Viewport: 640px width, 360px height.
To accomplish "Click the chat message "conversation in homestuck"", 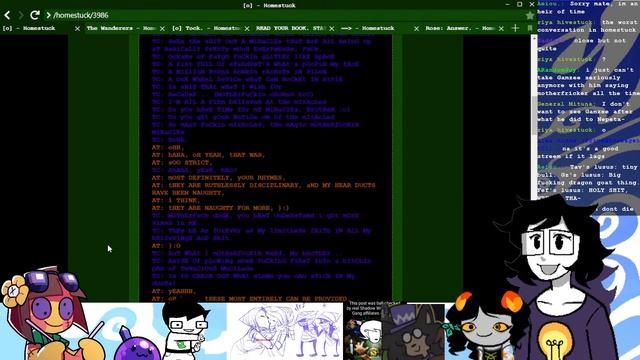I will point(586,30).
